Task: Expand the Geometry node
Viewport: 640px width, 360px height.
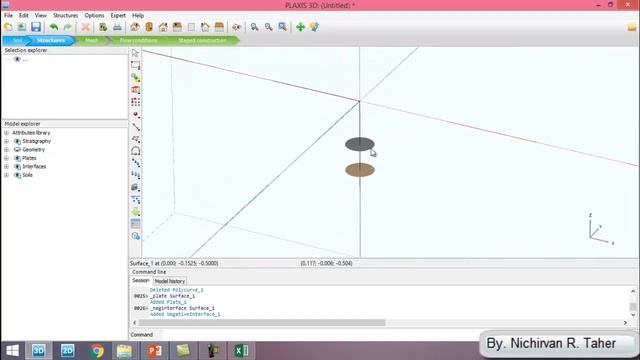Action: pyautogui.click(x=7, y=150)
